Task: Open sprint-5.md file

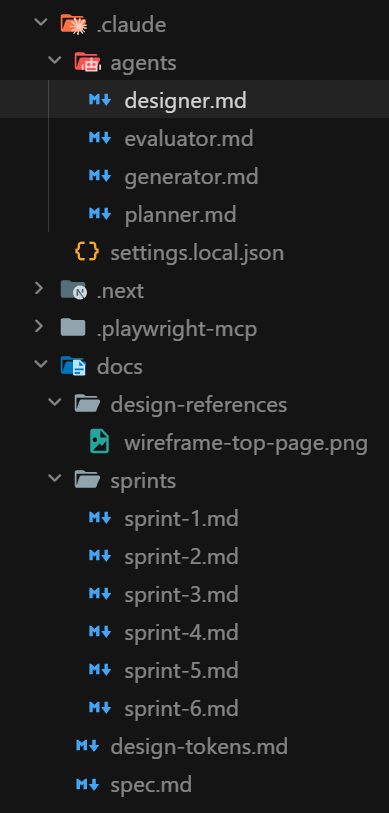Action: 182,670
